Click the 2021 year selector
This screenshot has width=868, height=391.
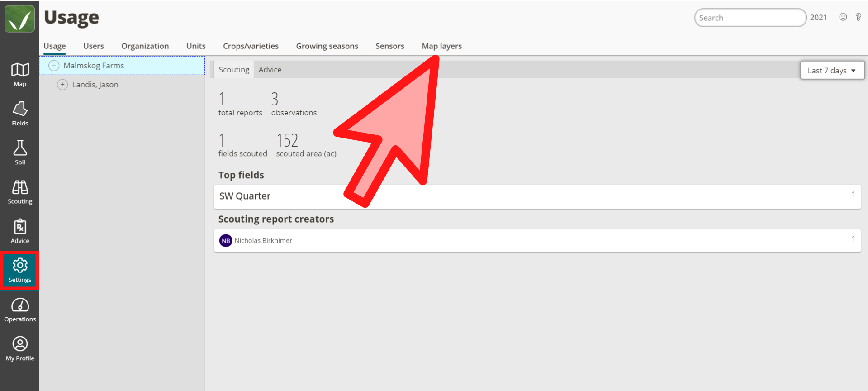pos(818,18)
